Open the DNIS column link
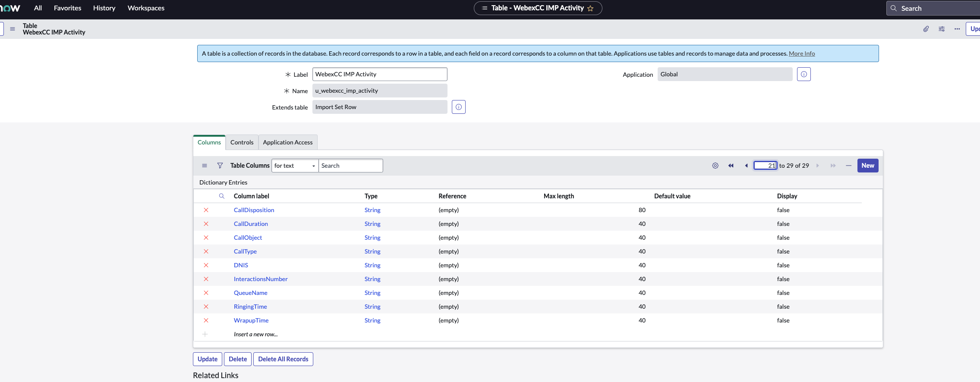The image size is (980, 382). [x=241, y=265]
